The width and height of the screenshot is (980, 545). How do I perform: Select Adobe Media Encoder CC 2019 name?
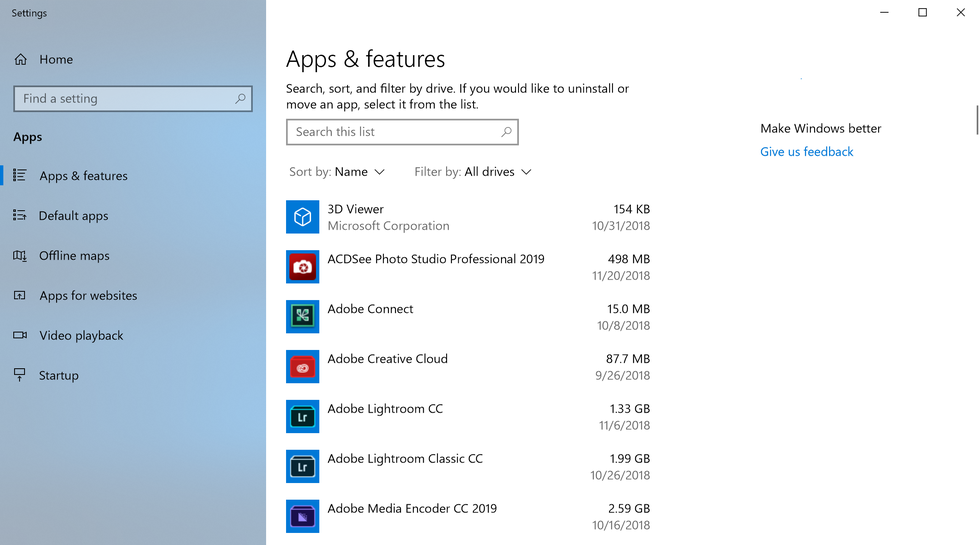tap(412, 509)
